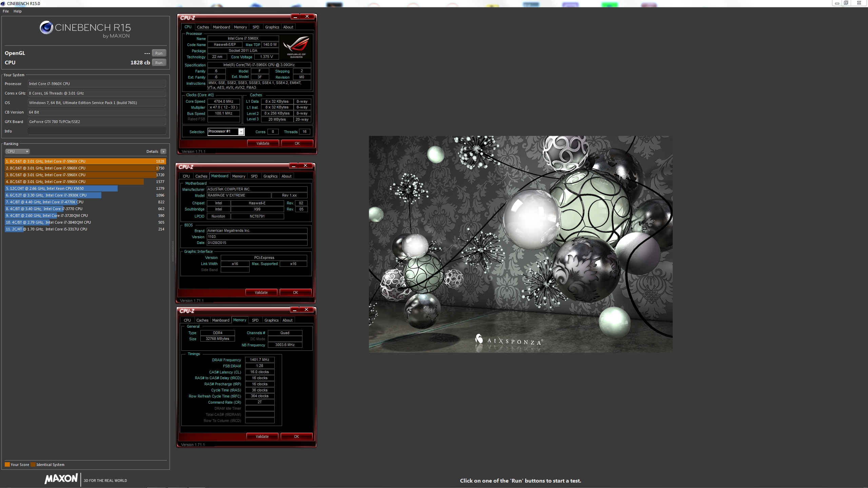Image resolution: width=868 pixels, height=488 pixels.
Task: Open Memory tab in top CPU-Z window
Action: [x=240, y=27]
